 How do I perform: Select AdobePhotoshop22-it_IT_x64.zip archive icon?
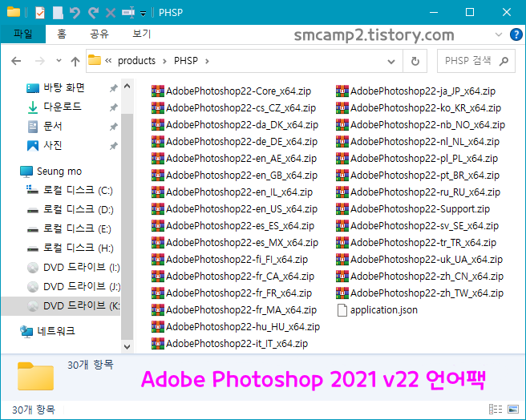(x=158, y=344)
